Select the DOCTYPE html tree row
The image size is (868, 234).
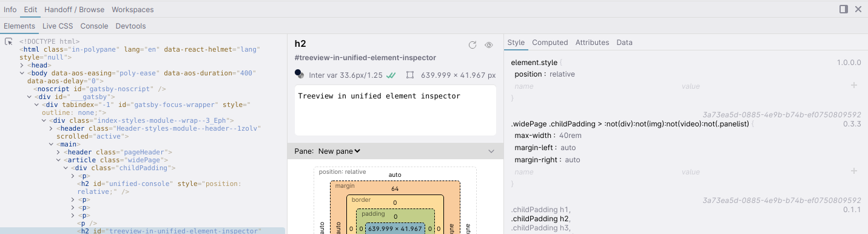(x=50, y=41)
